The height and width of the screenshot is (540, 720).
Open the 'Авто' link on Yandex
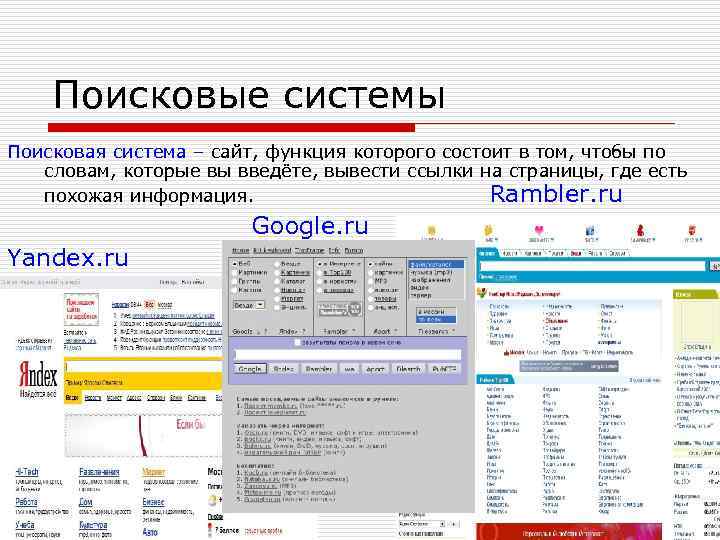150,533
